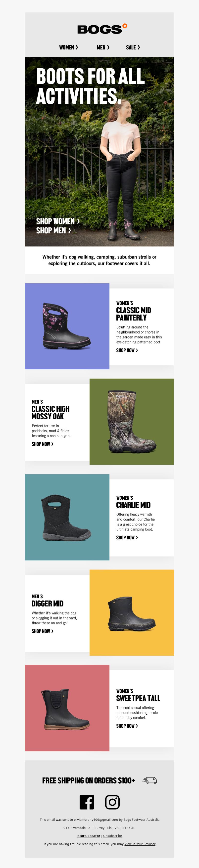Viewport: 199px width, 868px height.
Task: Shop now for Charlie Mid
Action: [127, 537]
